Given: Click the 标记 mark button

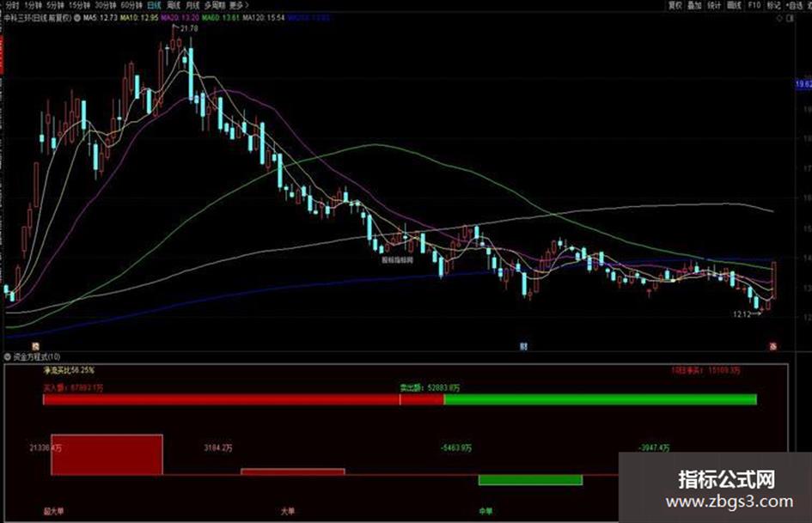Looking at the screenshot, I should pos(773,5).
